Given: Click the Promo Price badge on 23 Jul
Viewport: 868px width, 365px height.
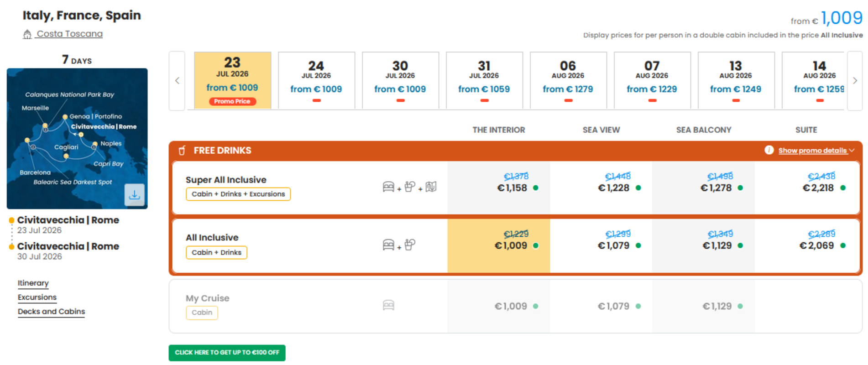Looking at the screenshot, I should (x=232, y=101).
